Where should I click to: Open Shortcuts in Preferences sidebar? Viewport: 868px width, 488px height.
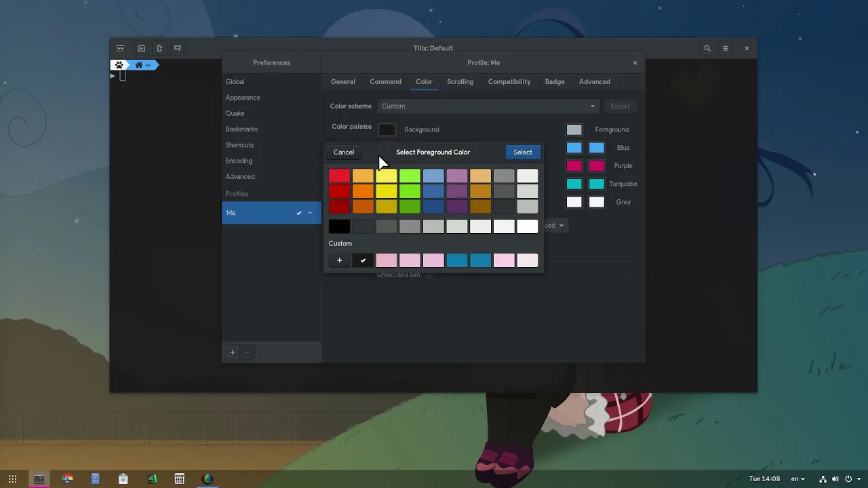tap(271, 145)
